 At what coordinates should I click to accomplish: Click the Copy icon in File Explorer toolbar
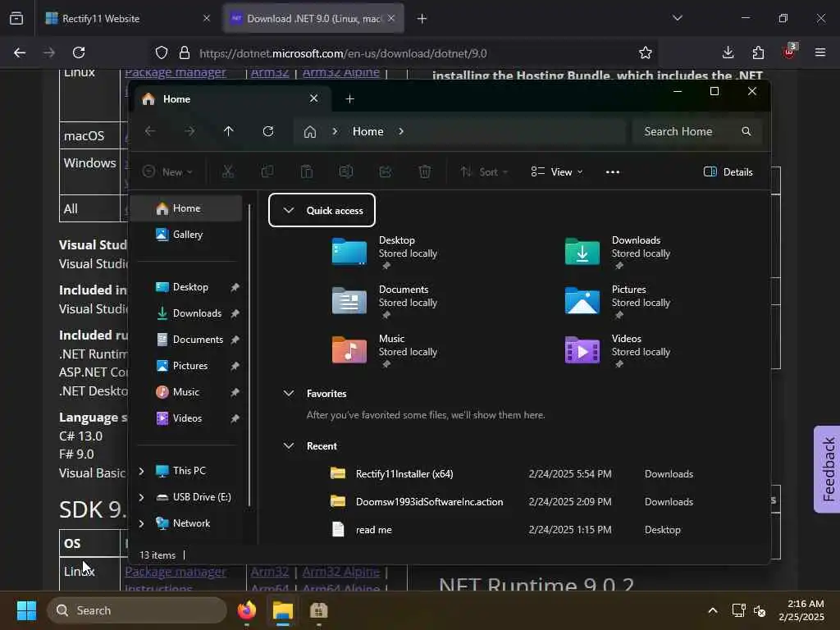pos(267,171)
